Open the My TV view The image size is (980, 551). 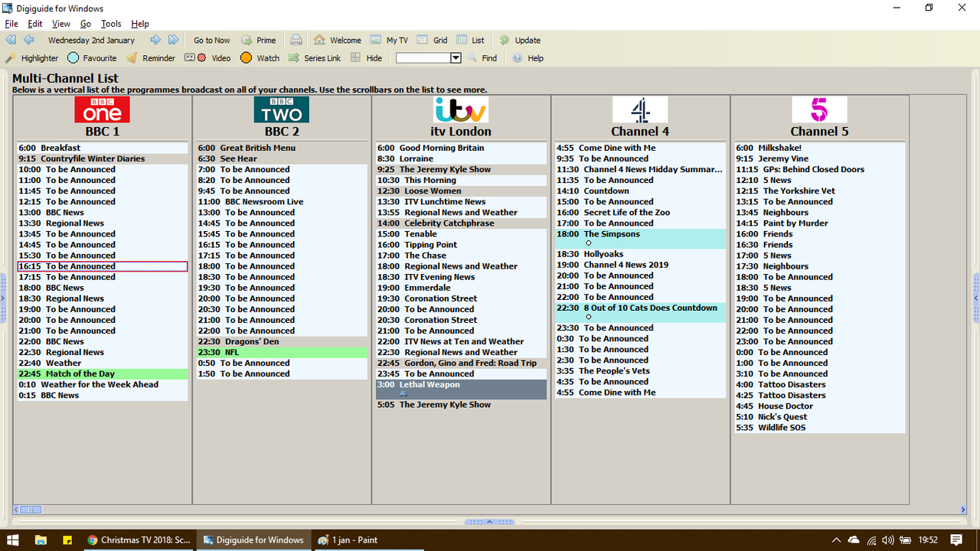click(389, 41)
